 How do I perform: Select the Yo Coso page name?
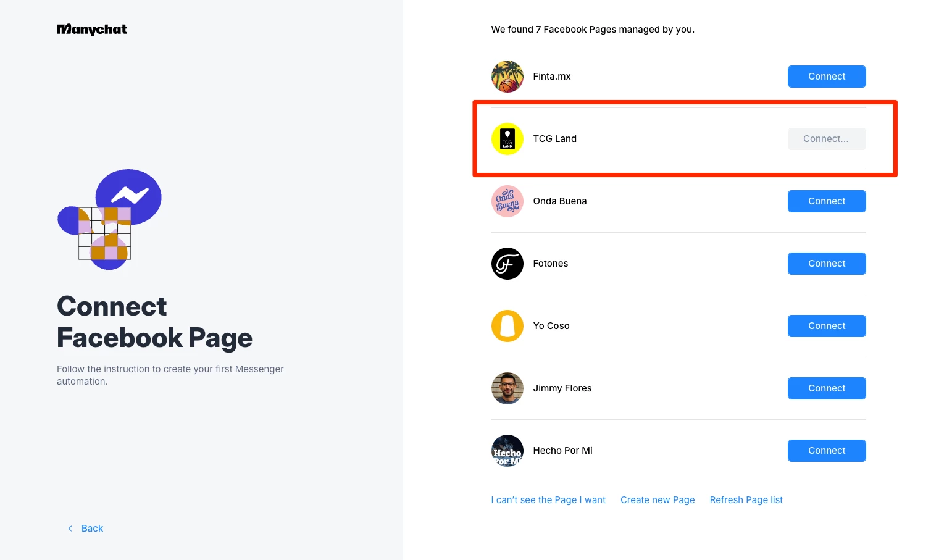pyautogui.click(x=551, y=326)
